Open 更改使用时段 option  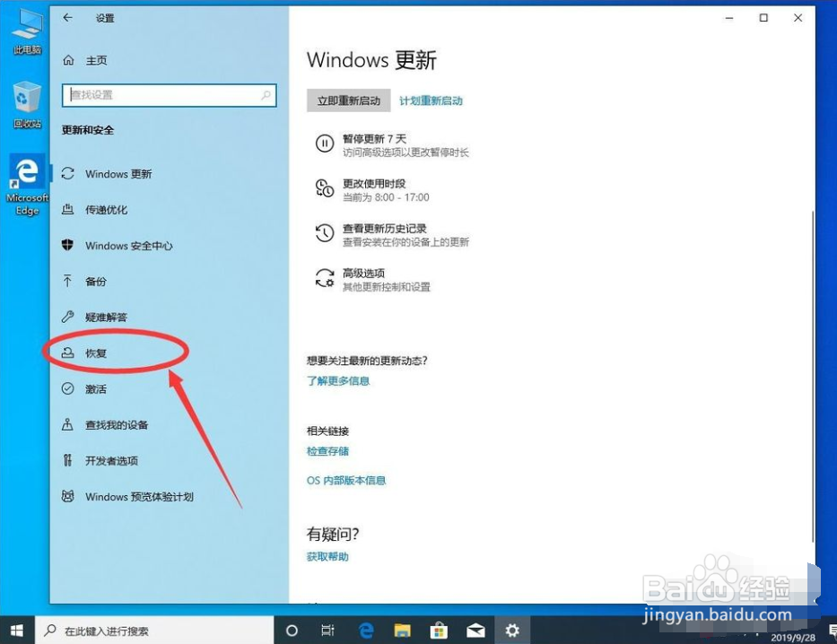[374, 184]
